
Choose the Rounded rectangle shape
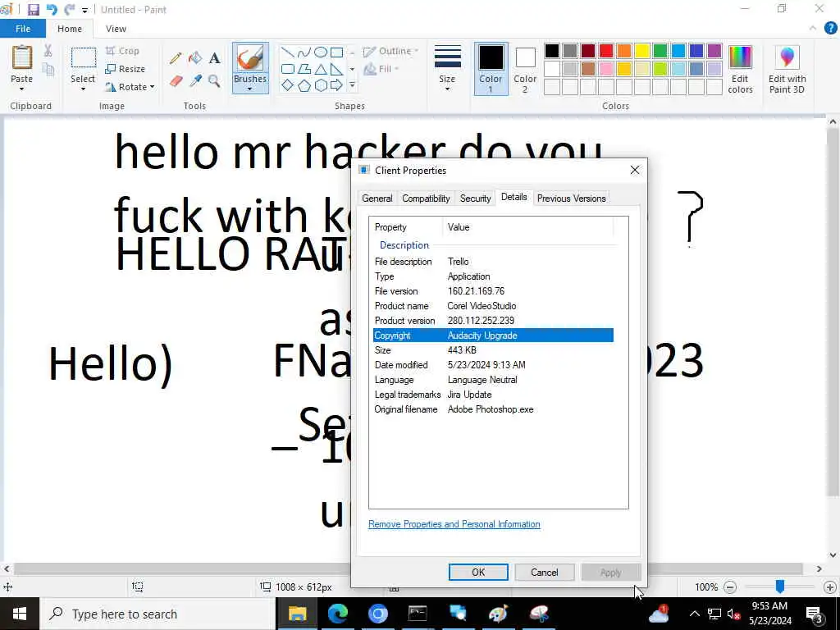(288, 69)
